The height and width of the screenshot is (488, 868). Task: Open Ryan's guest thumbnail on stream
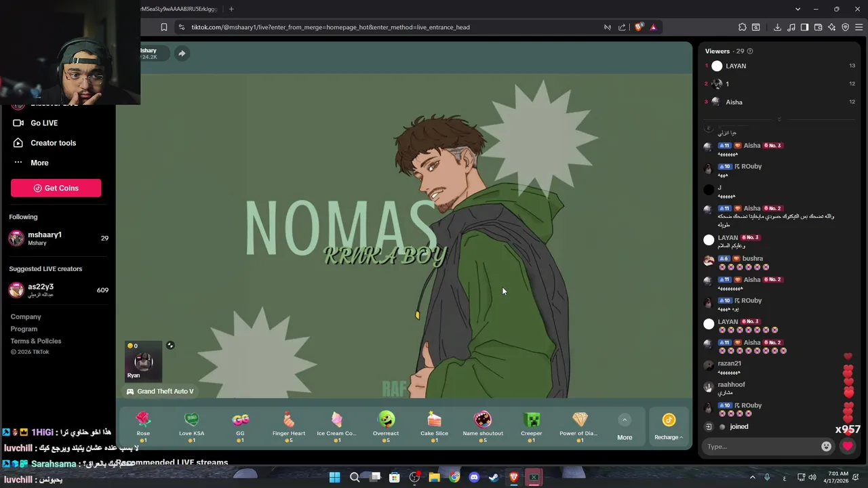tap(143, 362)
